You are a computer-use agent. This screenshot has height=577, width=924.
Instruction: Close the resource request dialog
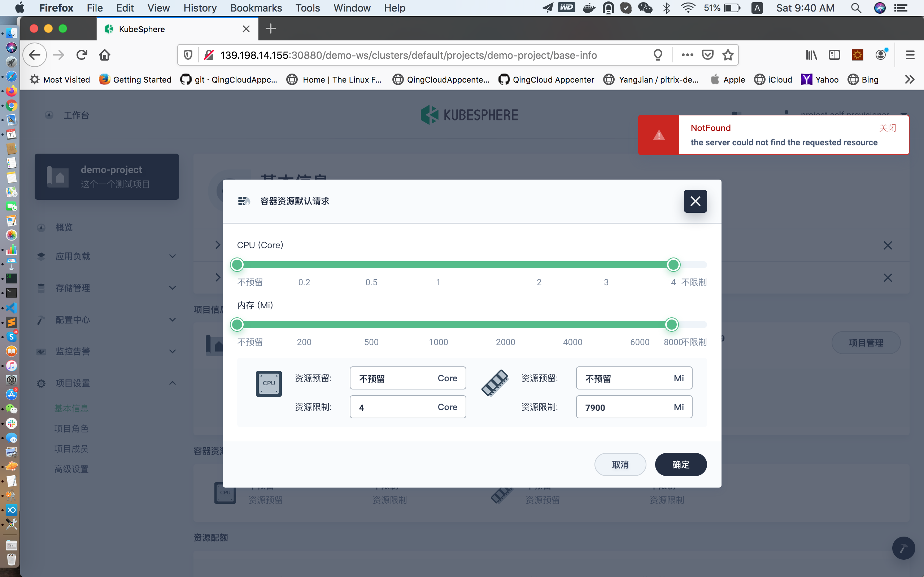pos(695,201)
